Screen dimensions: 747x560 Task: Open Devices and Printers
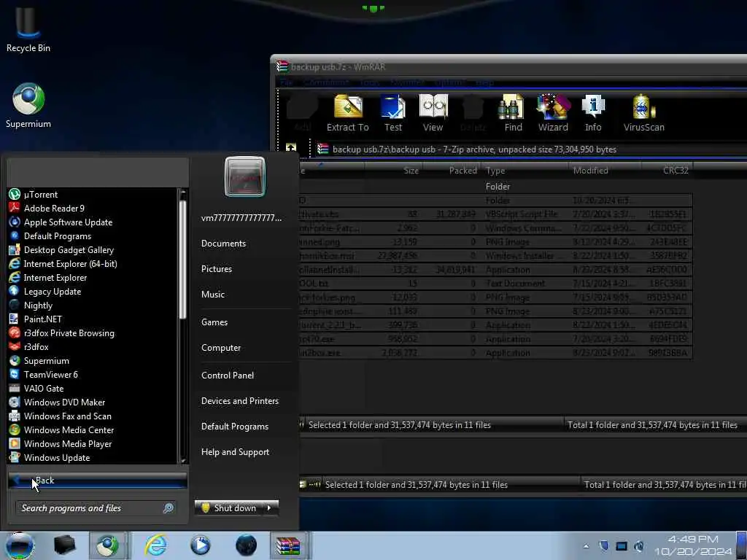click(239, 401)
